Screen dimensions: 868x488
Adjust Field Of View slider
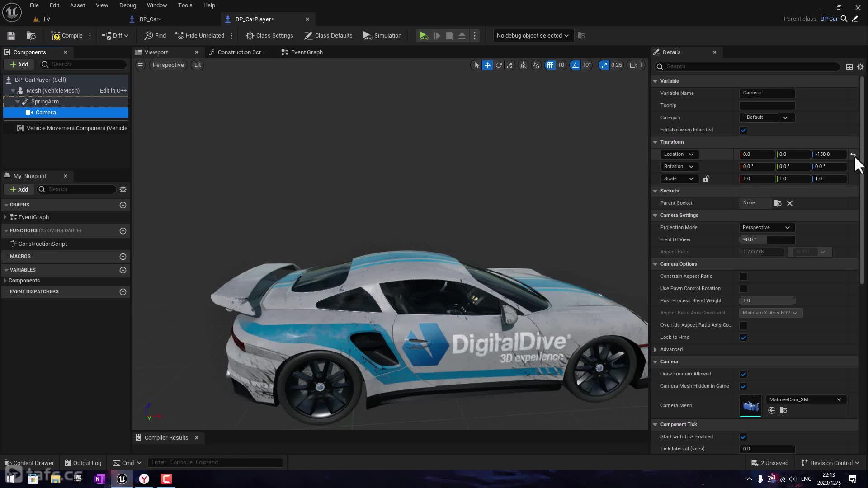click(767, 240)
